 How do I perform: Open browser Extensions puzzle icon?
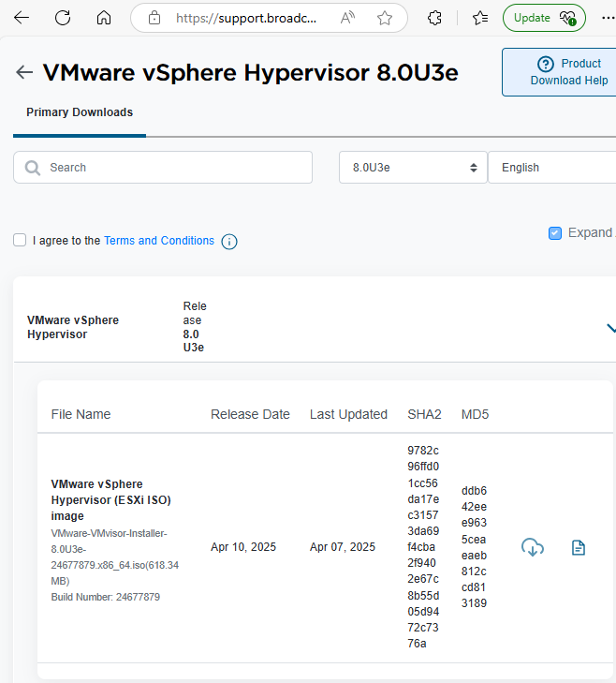[434, 18]
